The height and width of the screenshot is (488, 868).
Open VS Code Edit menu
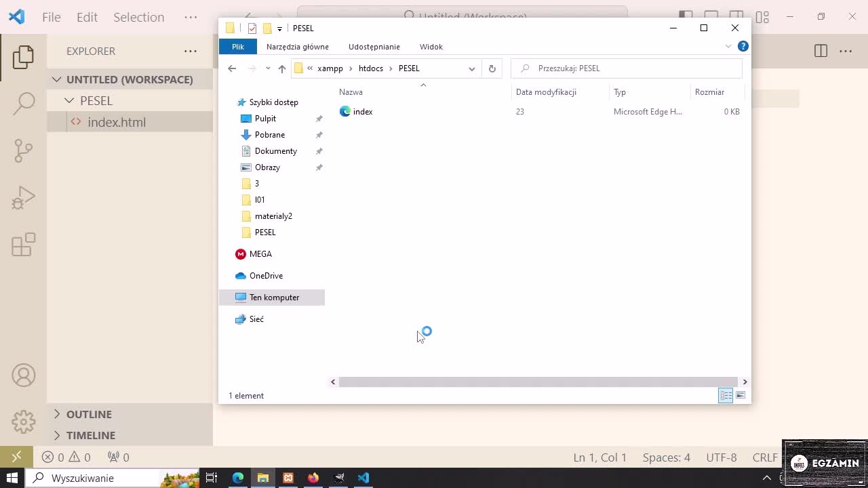pyautogui.click(x=87, y=17)
